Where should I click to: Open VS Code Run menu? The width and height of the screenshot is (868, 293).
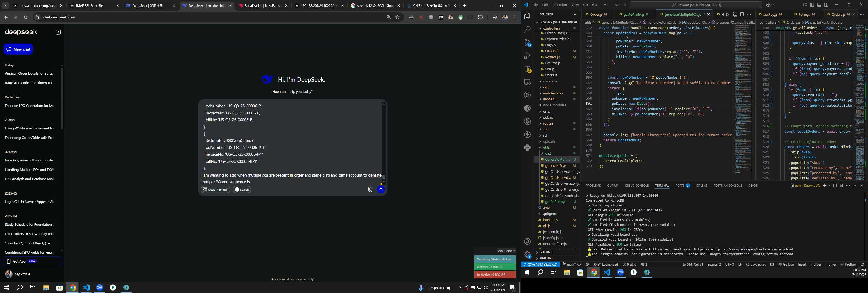(595, 5)
